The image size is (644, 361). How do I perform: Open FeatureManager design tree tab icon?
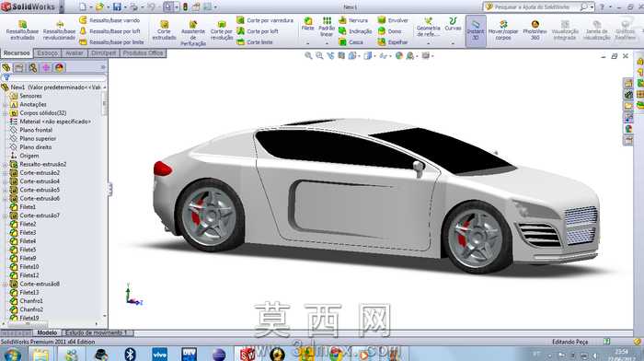pos(6,67)
